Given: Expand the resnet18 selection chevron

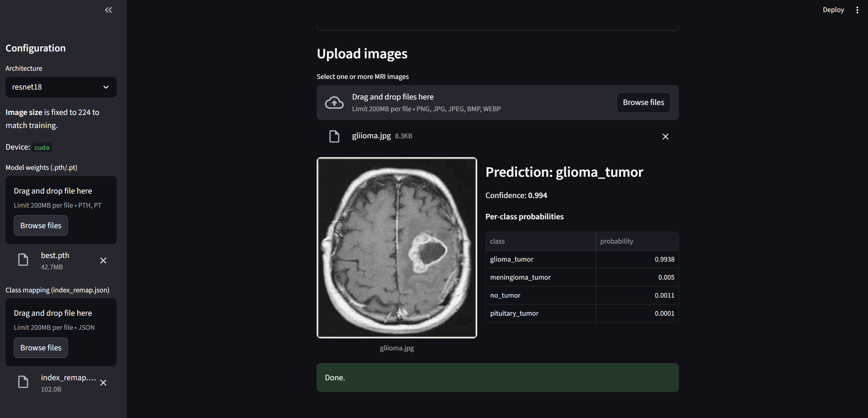Looking at the screenshot, I should tap(106, 87).
